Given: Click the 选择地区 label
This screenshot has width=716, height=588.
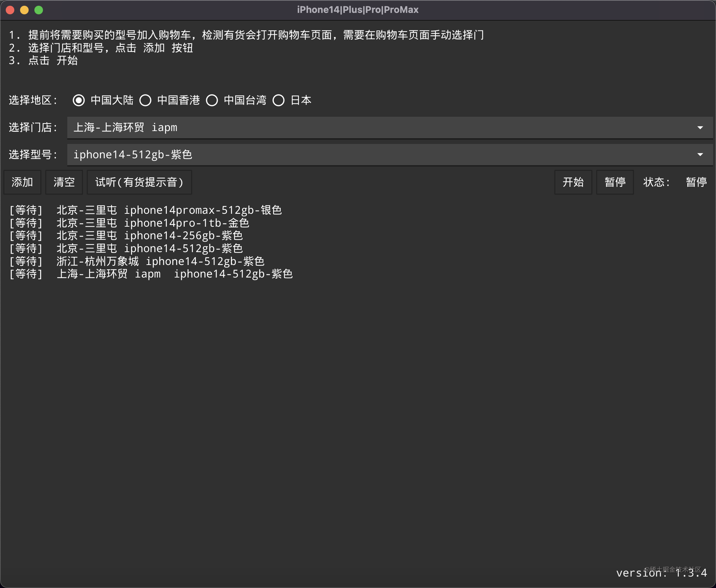Looking at the screenshot, I should [x=33, y=100].
